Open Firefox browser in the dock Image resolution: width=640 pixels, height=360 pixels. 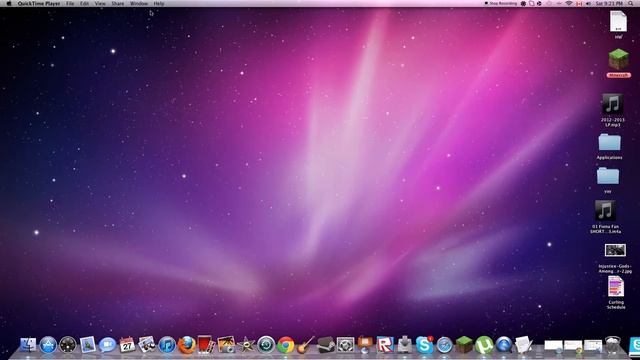tap(187, 345)
